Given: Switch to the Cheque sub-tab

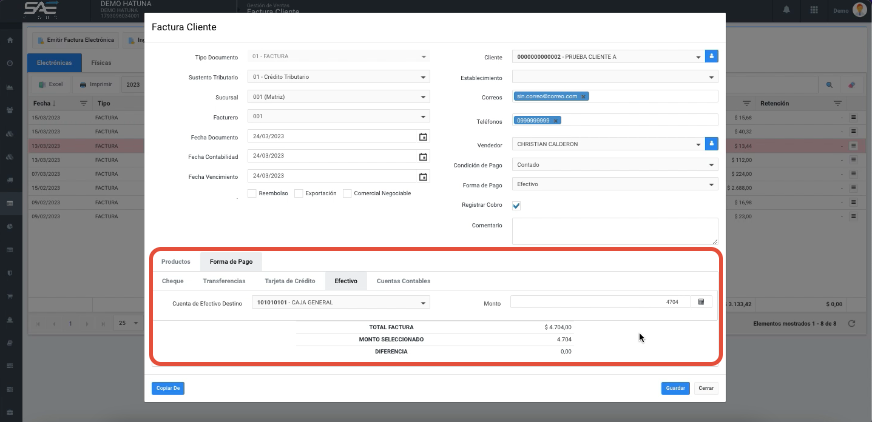Looking at the screenshot, I should point(172,281).
